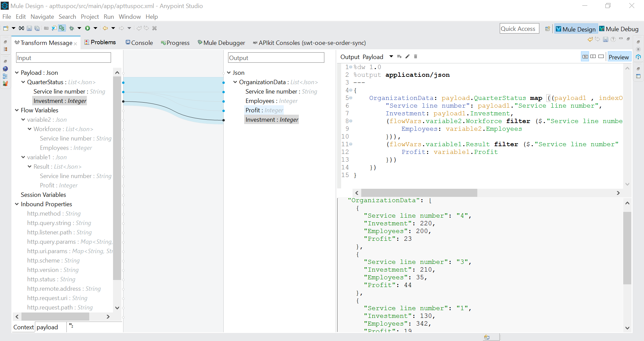
Task: Click the help question mark icon
Action: 613,39
